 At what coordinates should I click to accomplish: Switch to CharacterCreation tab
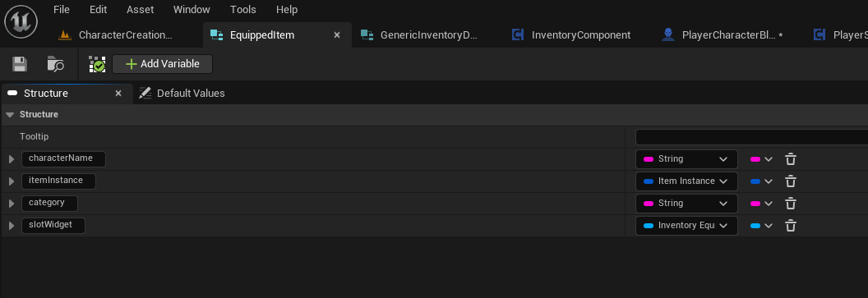127,34
